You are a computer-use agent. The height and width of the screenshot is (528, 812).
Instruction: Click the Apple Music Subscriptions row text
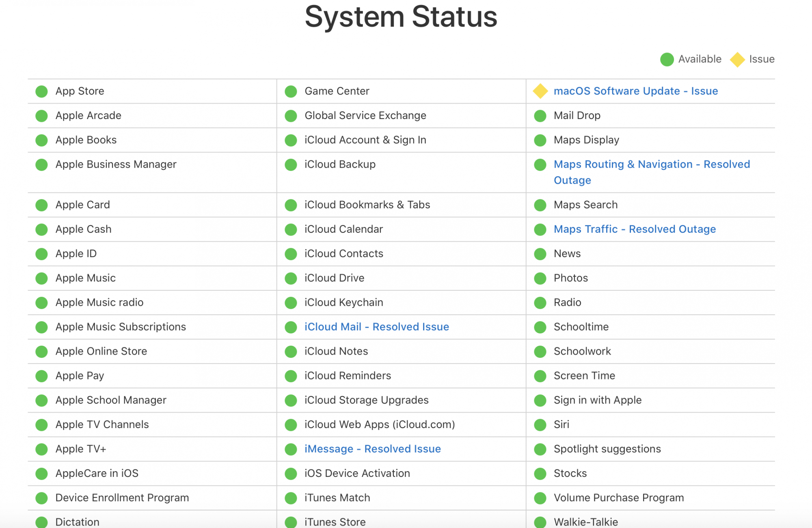121,327
